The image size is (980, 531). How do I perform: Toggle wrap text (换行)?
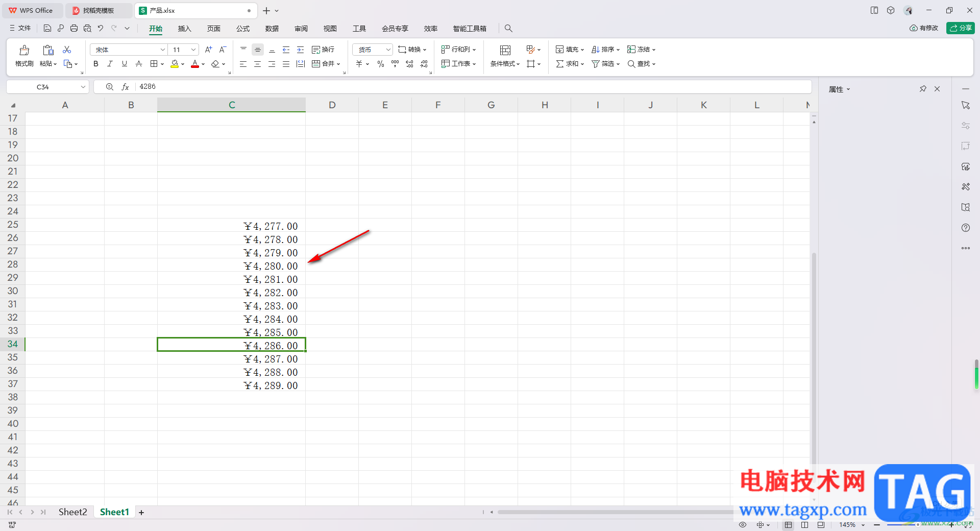point(323,50)
